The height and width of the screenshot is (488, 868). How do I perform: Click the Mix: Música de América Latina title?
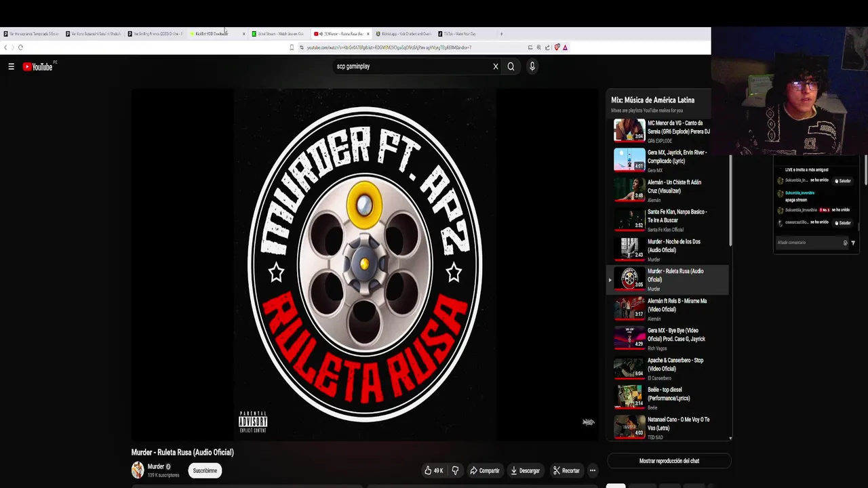click(652, 100)
